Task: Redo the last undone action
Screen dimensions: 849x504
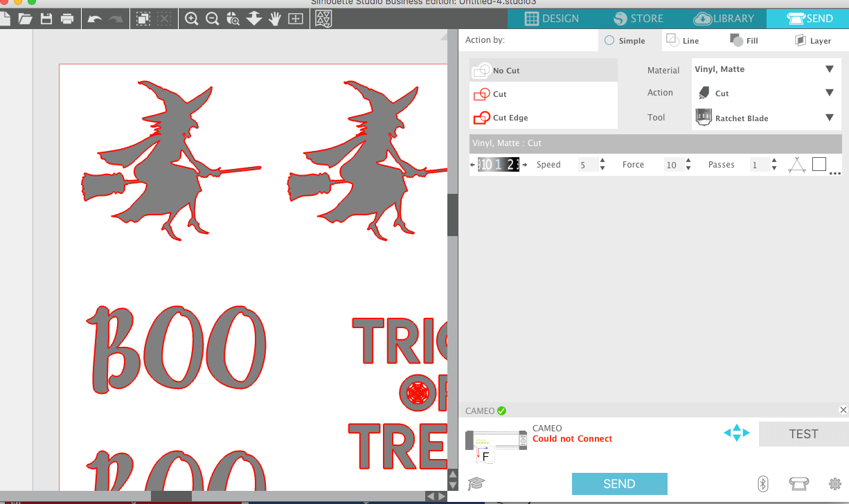Action: [x=115, y=19]
